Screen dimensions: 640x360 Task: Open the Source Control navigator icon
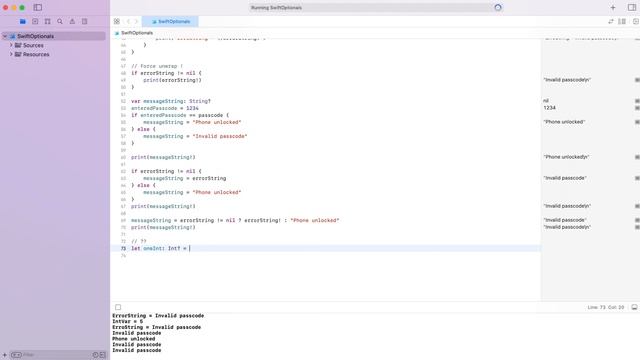(35, 21)
